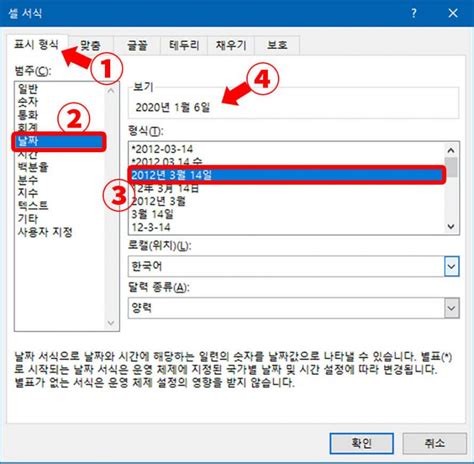474x464 pixels.
Task: Select the 테두리 tab
Action: pyautogui.click(x=184, y=45)
